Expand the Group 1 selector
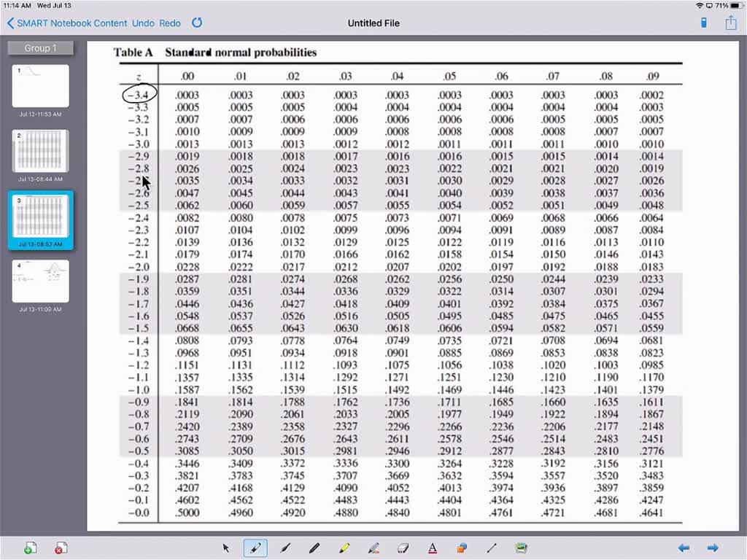 [40, 47]
